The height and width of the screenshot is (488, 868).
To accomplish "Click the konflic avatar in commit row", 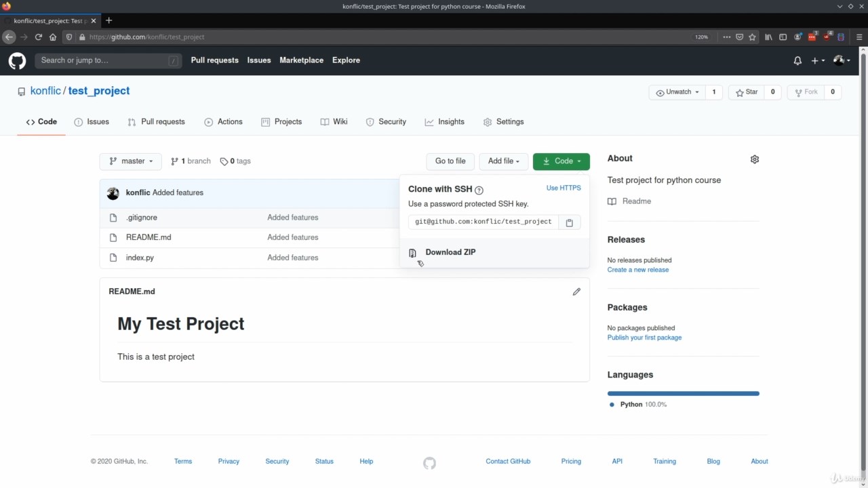I will [113, 193].
